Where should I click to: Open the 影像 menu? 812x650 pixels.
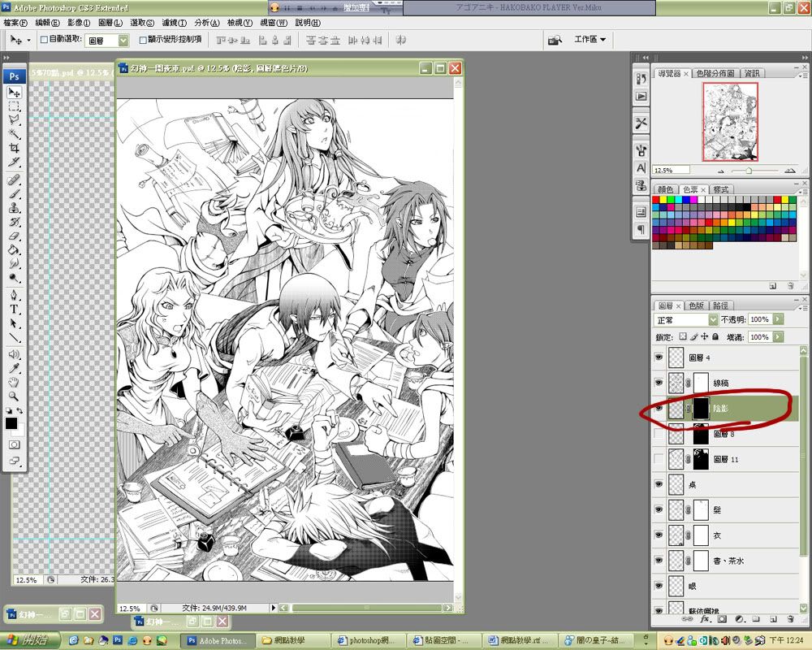(79, 23)
